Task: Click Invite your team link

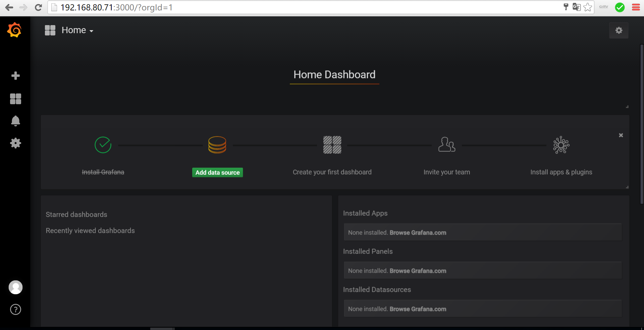Action: point(447,172)
